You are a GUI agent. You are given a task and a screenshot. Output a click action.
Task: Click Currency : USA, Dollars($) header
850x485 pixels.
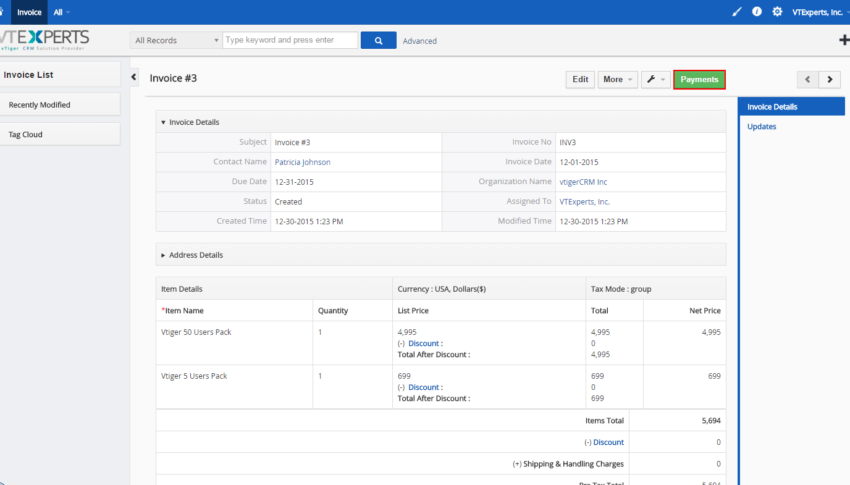(442, 289)
